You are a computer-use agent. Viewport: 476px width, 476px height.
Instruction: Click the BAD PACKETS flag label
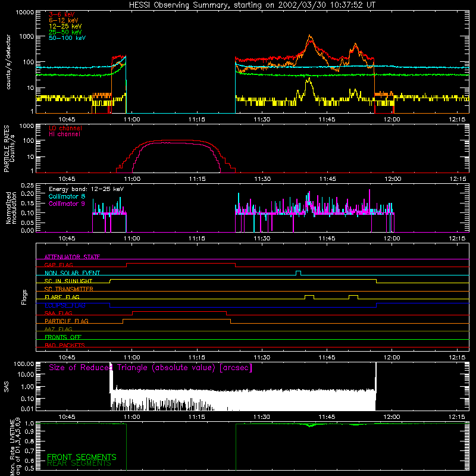[x=65, y=345]
